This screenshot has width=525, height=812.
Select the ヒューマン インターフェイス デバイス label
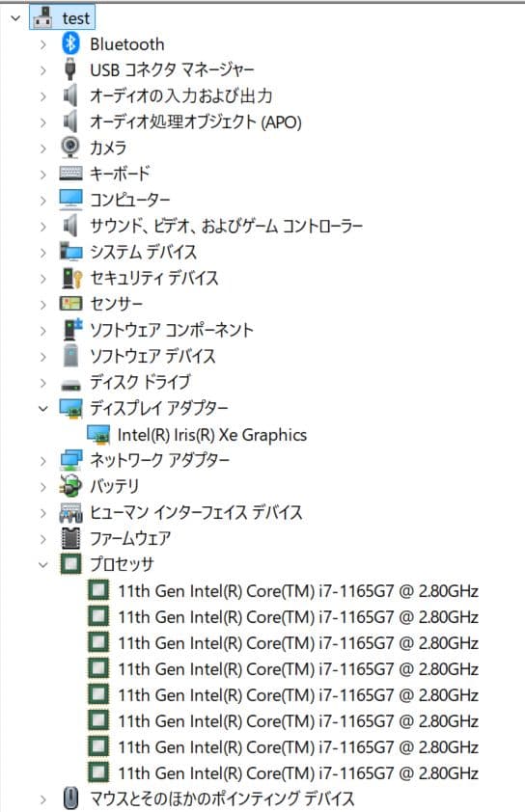tap(196, 513)
